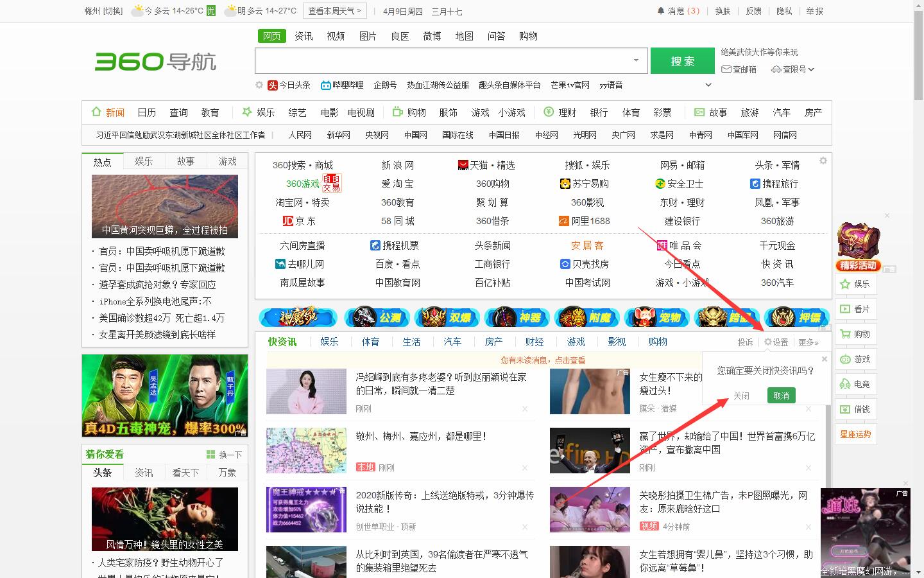Click 您有未读消息，点击查看 notice
The width and height of the screenshot is (924, 578).
(543, 360)
